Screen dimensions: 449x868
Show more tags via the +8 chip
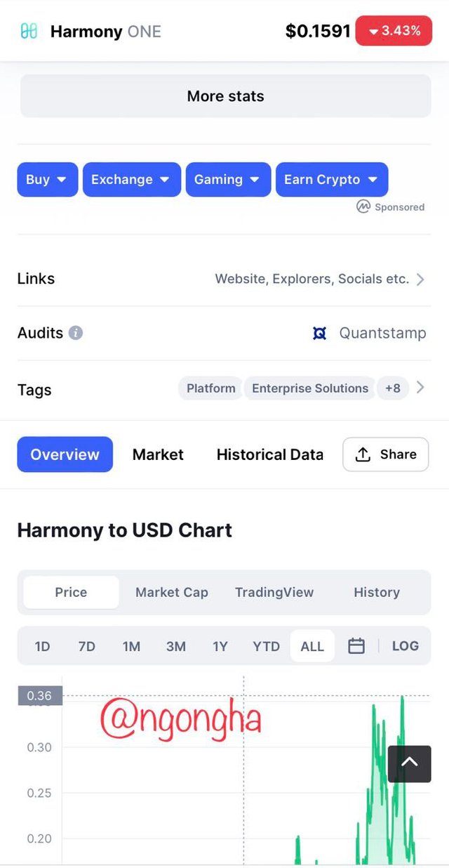[393, 388]
